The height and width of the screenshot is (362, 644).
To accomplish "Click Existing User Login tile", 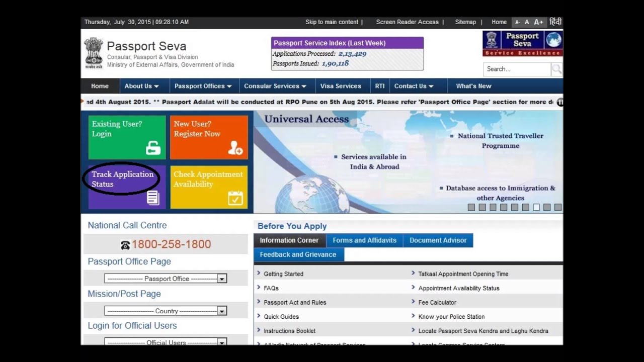I will click(x=127, y=137).
